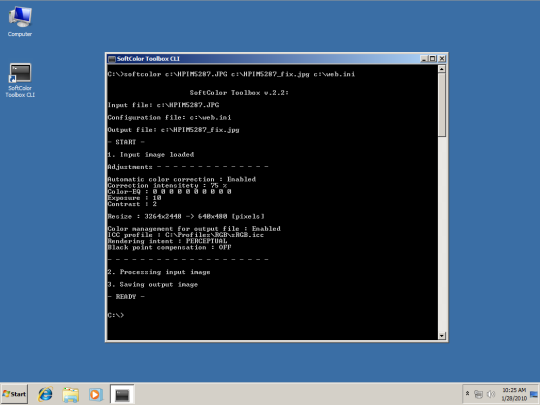Open the Computer desktop icon
Screen dimensions: 540x405
pos(20,21)
